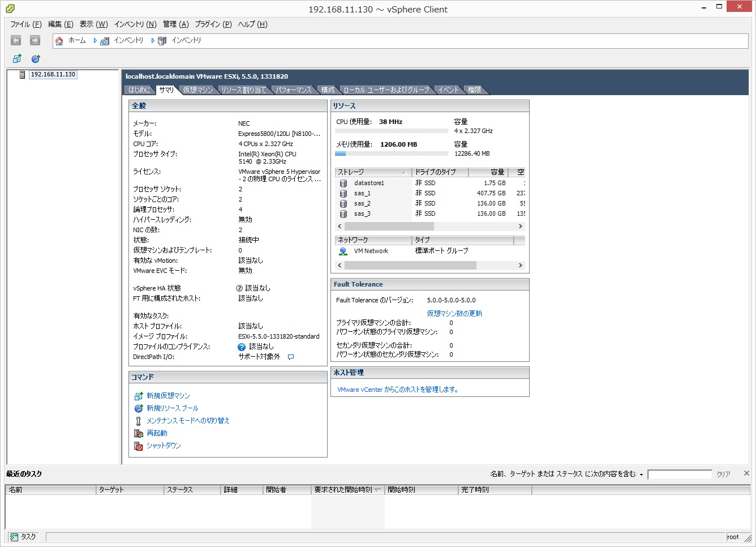Click the network list's right scroll arrow
This screenshot has width=756, height=547.
pyautogui.click(x=521, y=266)
